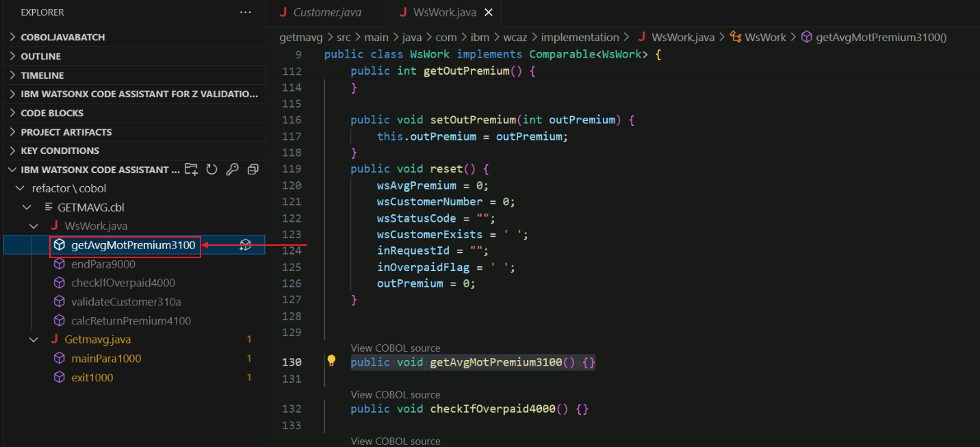Click the key icon in Watsonx panel header
Image resolution: width=980 pixels, height=447 pixels.
(x=232, y=169)
